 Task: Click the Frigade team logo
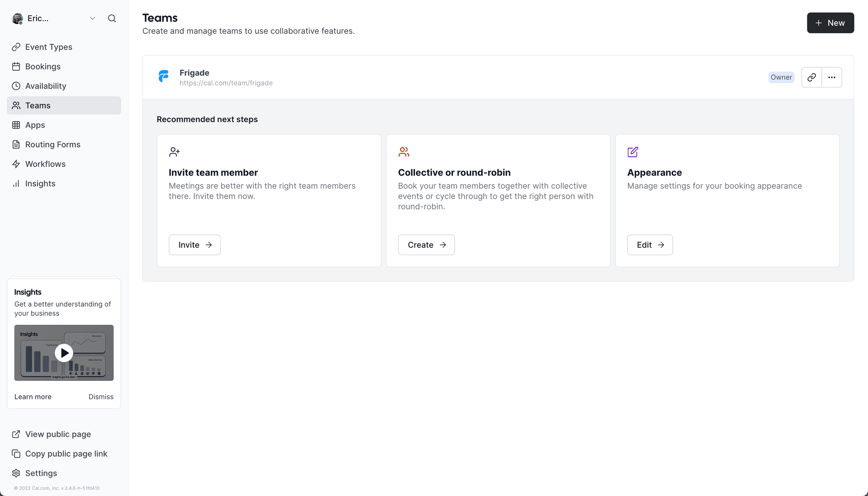[164, 76]
